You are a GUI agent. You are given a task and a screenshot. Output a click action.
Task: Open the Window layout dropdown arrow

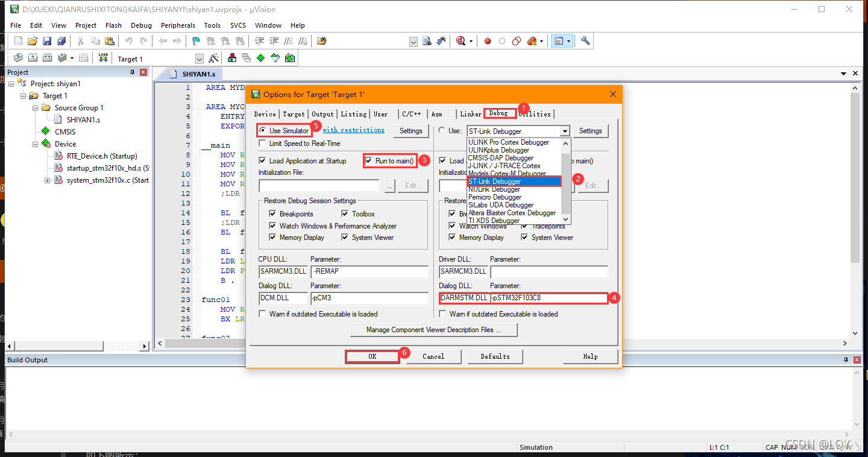pyautogui.click(x=568, y=41)
